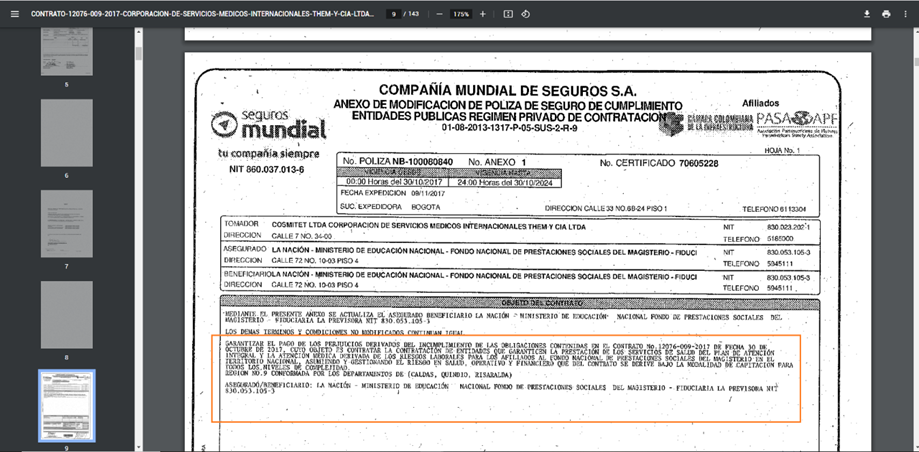
Task: Select page 7 thumbnail
Action: [x=67, y=223]
